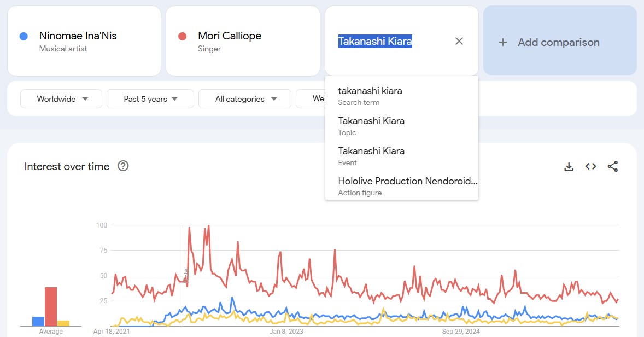Select the 'takanashi kiara' Search term suggestion

pyautogui.click(x=370, y=96)
